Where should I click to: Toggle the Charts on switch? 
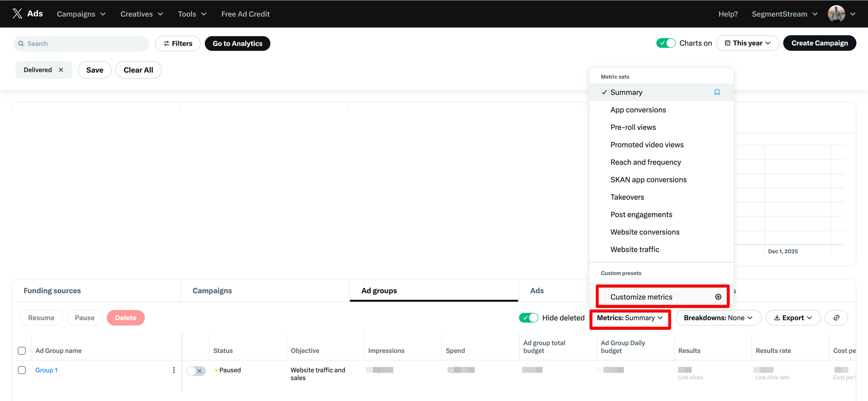point(665,43)
